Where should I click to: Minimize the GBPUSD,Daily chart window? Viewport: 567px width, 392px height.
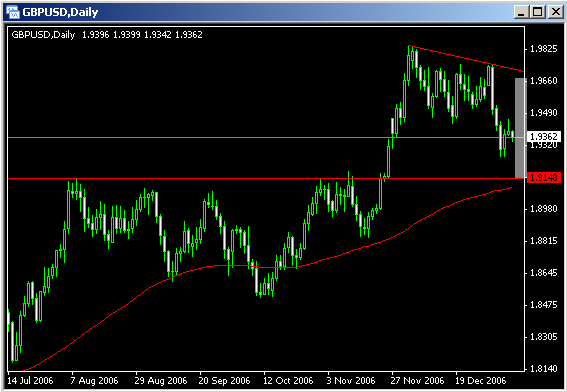(x=521, y=12)
